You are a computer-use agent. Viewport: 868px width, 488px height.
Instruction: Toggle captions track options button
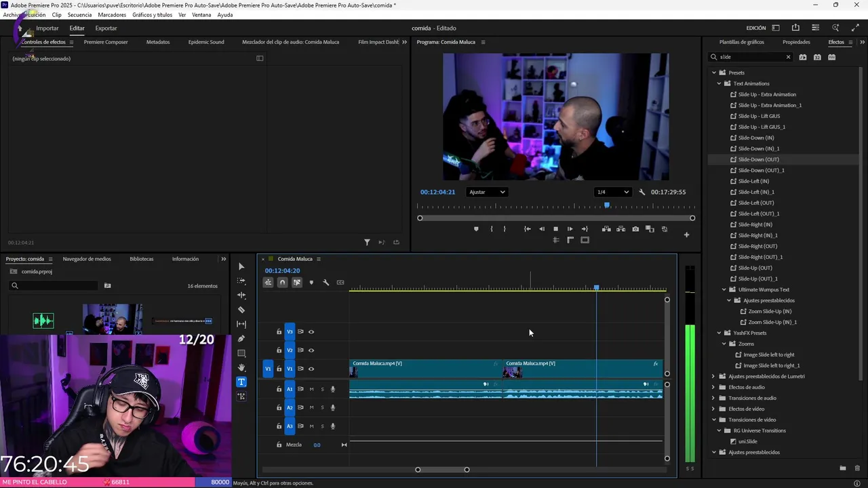(340, 283)
